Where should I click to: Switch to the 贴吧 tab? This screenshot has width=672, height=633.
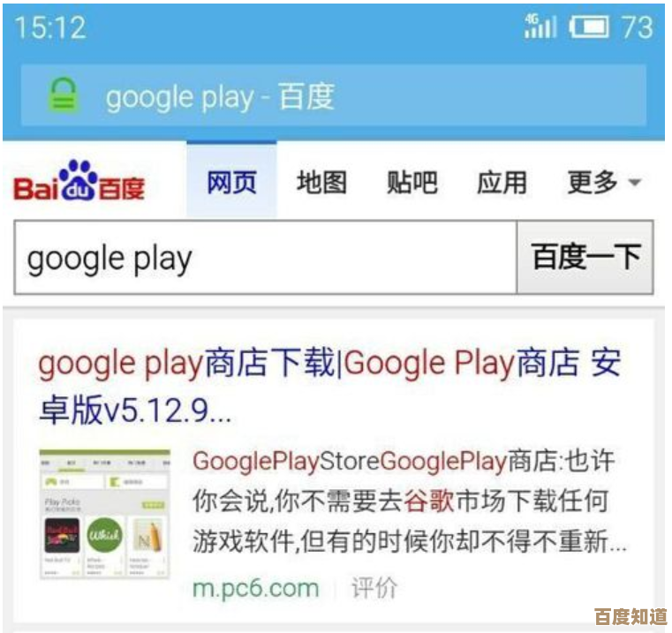pyautogui.click(x=412, y=182)
